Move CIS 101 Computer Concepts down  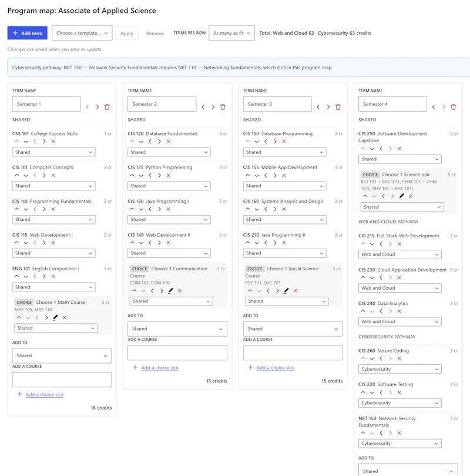coord(26,176)
